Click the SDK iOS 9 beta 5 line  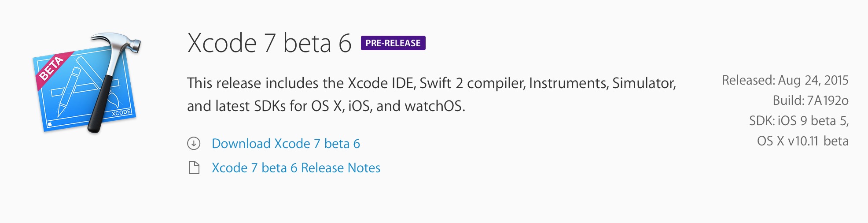(x=799, y=121)
